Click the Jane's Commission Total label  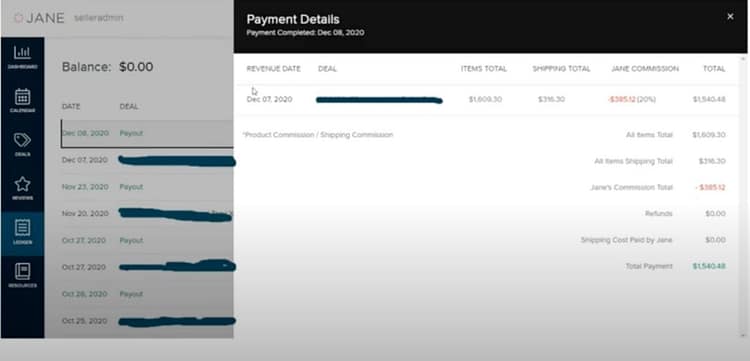pyautogui.click(x=631, y=187)
